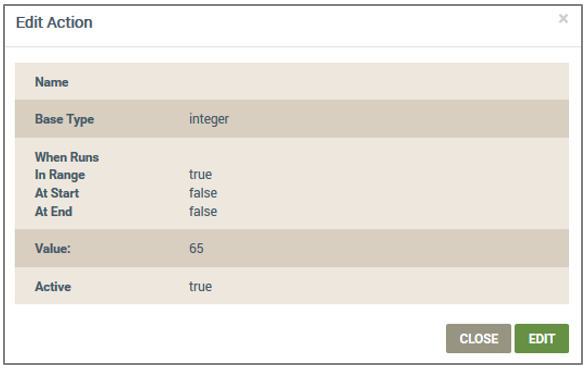
Task: Click the integer base type value
Action: [x=209, y=119]
